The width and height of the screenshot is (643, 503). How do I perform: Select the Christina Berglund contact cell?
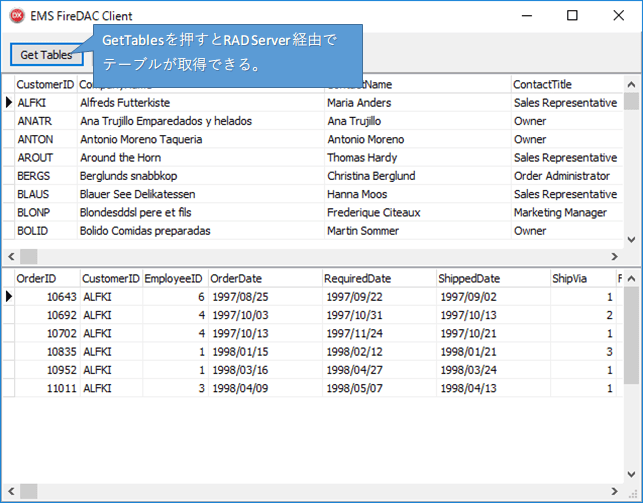pyautogui.click(x=417, y=176)
